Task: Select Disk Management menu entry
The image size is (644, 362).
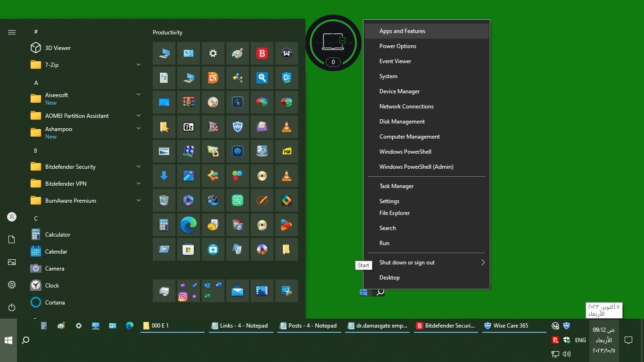Action: coord(427,122)
